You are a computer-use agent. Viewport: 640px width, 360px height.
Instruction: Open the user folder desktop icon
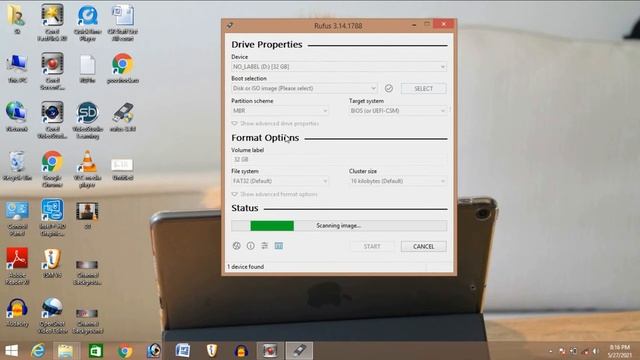pyautogui.click(x=17, y=19)
